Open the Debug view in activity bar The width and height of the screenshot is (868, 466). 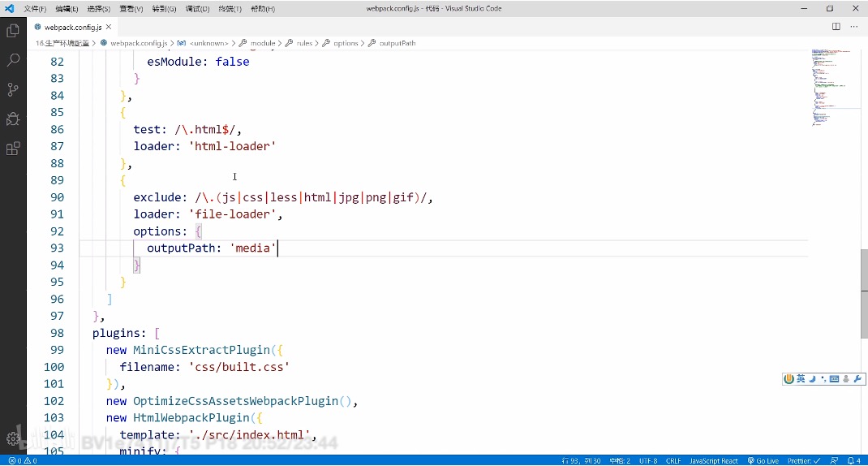pos(13,119)
